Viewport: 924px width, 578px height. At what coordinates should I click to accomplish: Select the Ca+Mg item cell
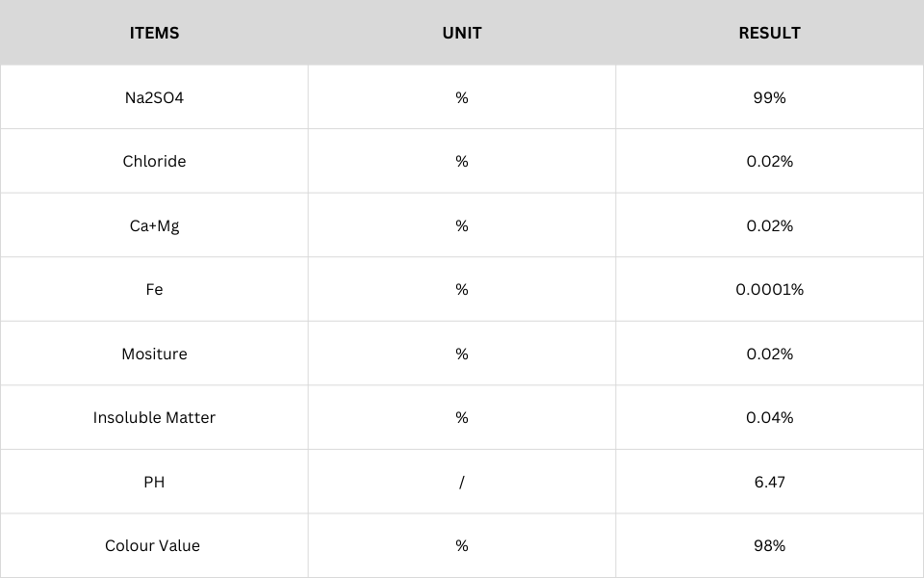point(154,225)
